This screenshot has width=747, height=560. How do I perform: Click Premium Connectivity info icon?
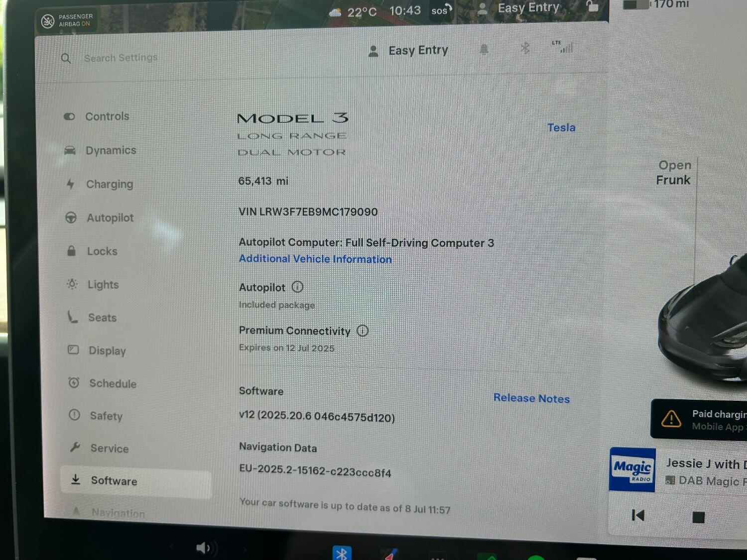click(x=363, y=331)
